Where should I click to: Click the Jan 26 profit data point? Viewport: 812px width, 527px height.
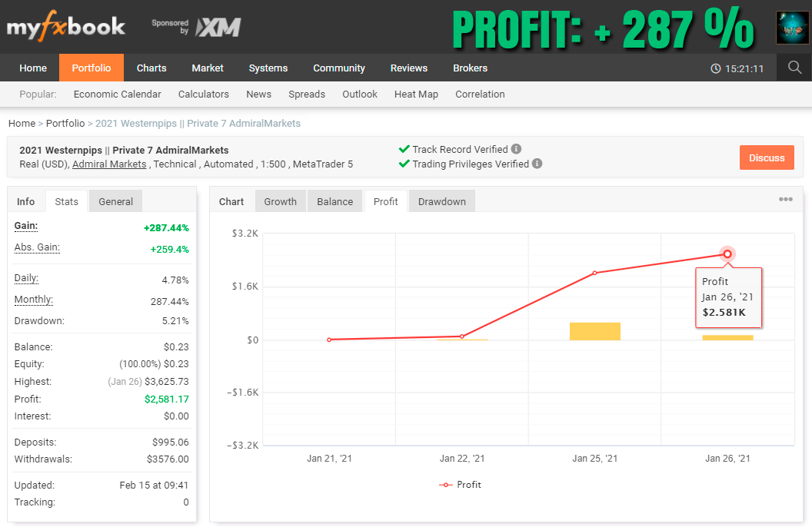(727, 254)
